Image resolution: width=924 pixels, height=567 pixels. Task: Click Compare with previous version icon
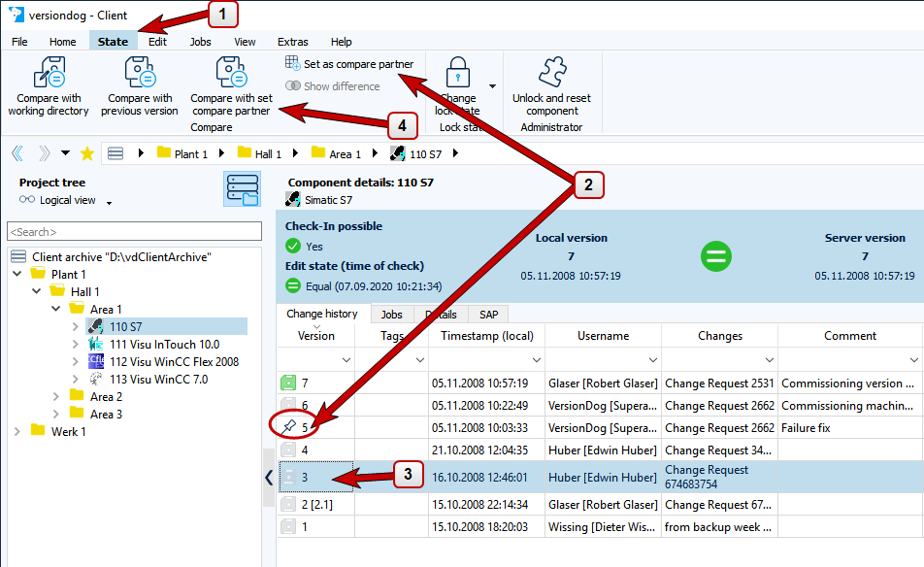point(142,73)
